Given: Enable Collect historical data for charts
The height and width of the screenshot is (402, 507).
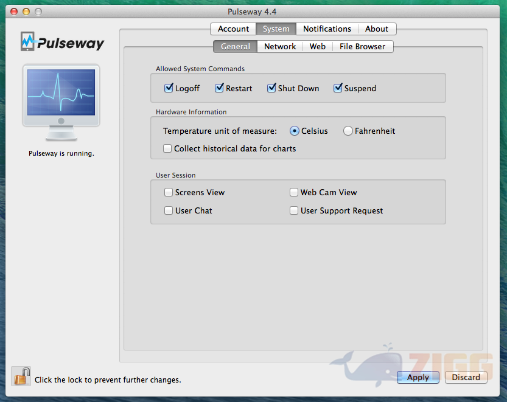Looking at the screenshot, I should (x=167, y=148).
